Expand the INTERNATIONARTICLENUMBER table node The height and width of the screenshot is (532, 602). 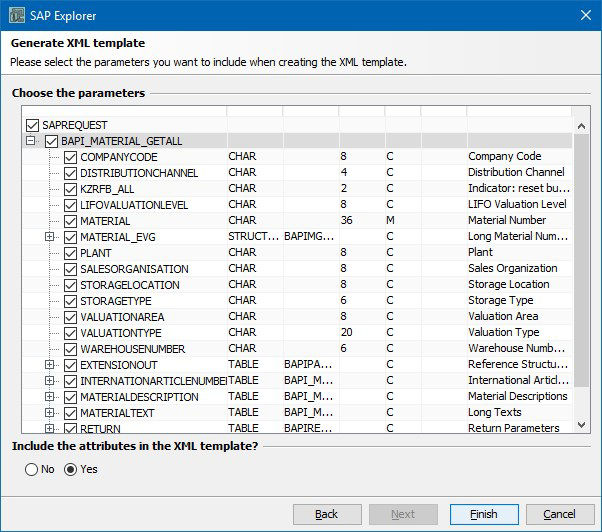49,380
